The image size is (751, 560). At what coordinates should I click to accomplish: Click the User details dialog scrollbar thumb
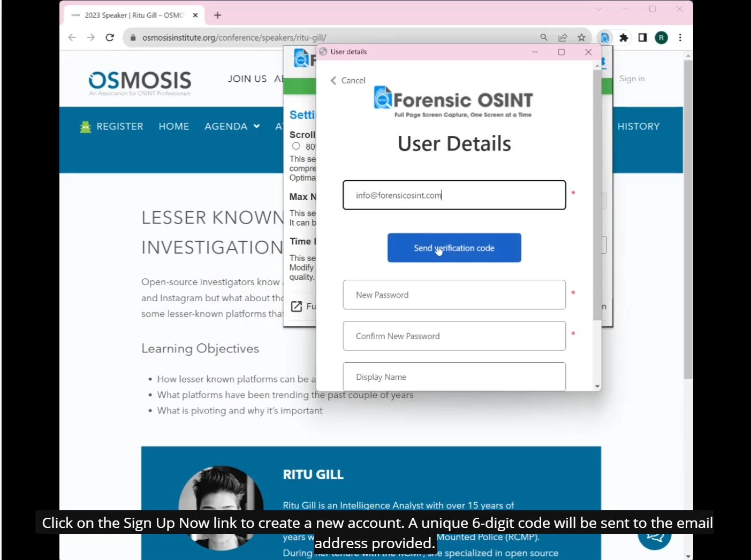pos(597,195)
